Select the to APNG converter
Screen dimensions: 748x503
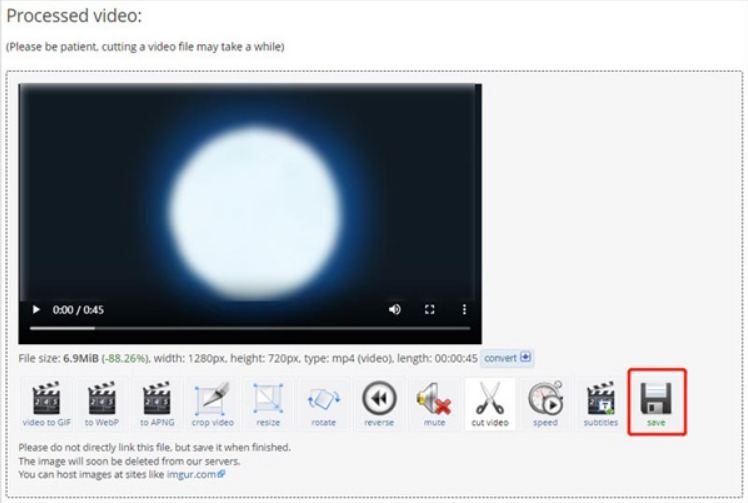click(157, 404)
